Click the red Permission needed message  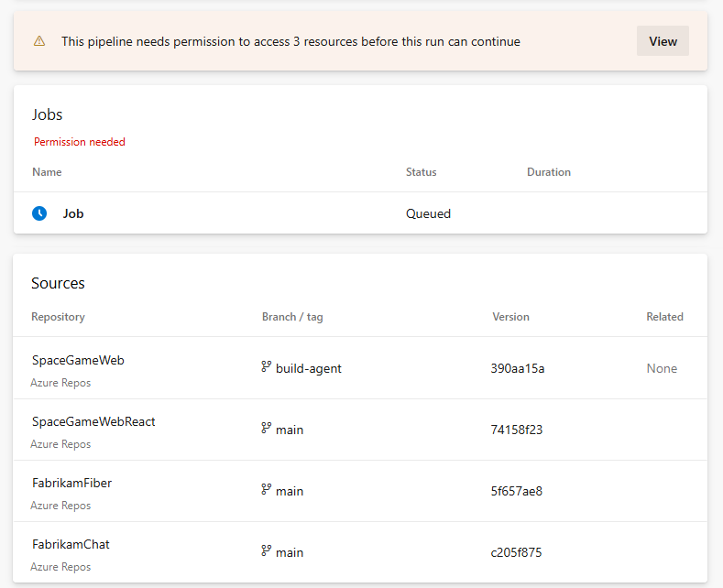pos(80,142)
